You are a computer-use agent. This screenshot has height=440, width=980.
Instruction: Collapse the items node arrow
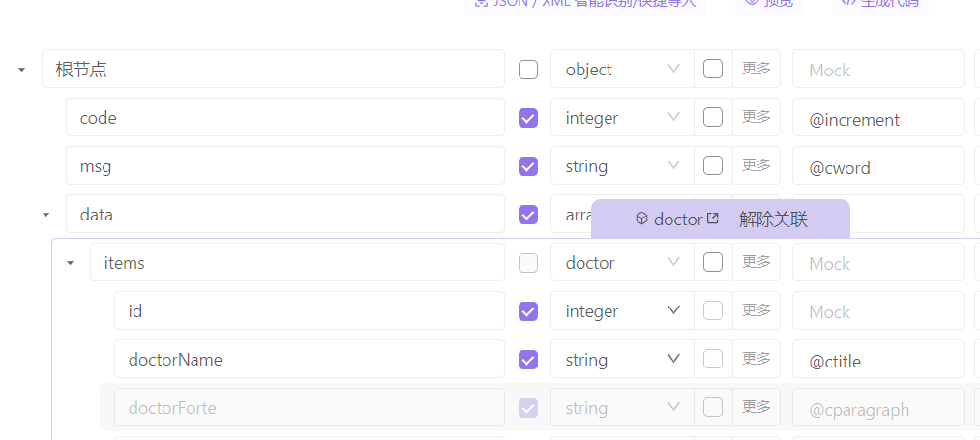point(70,263)
